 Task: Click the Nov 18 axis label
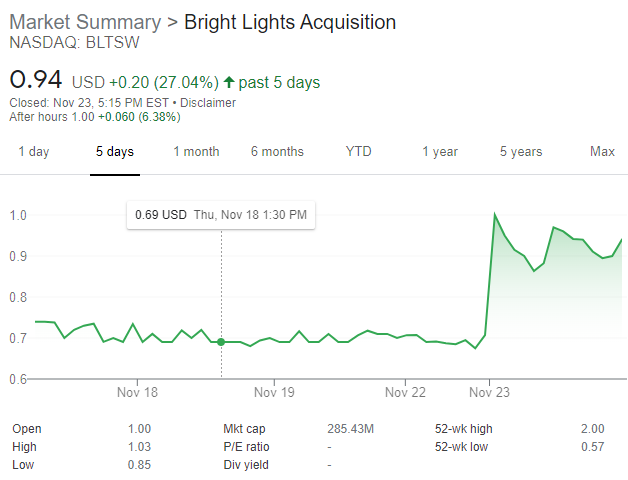click(x=137, y=392)
